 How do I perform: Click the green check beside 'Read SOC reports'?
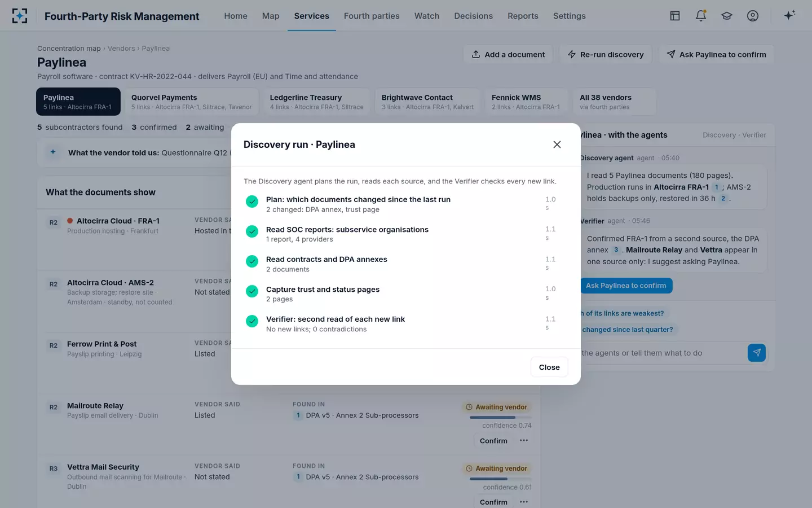[252, 231]
